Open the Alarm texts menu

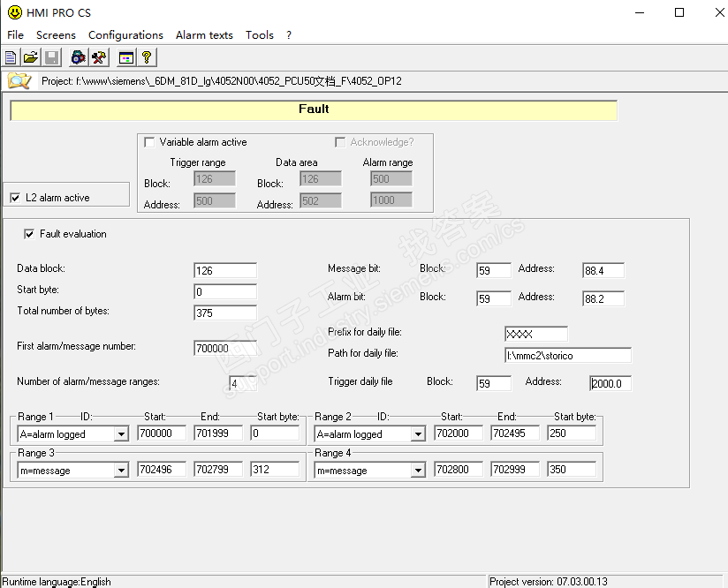point(204,35)
